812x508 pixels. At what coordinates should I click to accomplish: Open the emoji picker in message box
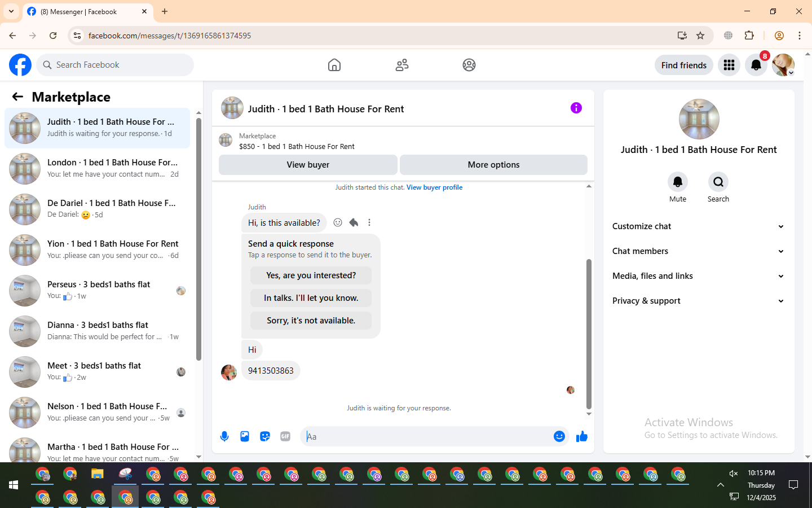pyautogui.click(x=559, y=436)
